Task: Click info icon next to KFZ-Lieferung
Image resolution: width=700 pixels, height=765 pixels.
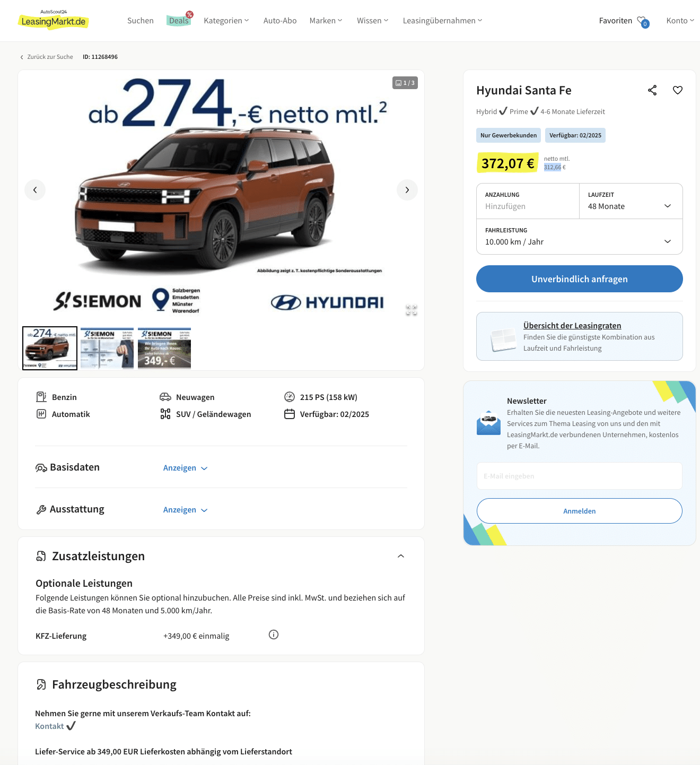Action: tap(274, 634)
